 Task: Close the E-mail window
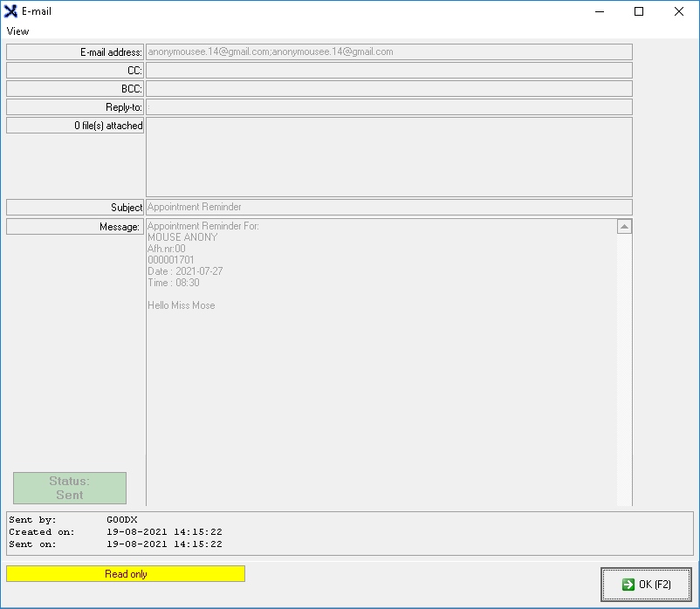click(679, 12)
